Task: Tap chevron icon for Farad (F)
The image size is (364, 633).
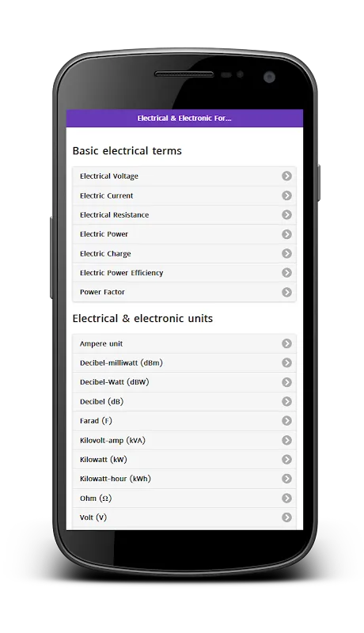Action: pos(286,421)
